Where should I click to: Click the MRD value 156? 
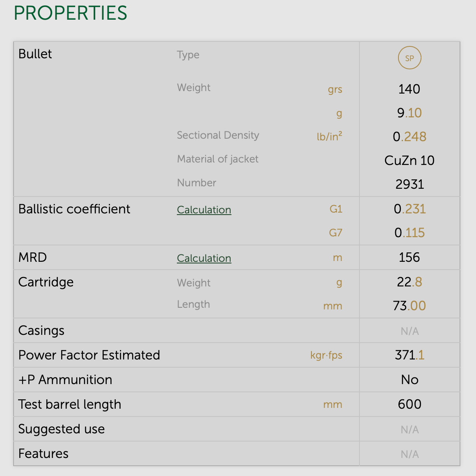(x=409, y=257)
